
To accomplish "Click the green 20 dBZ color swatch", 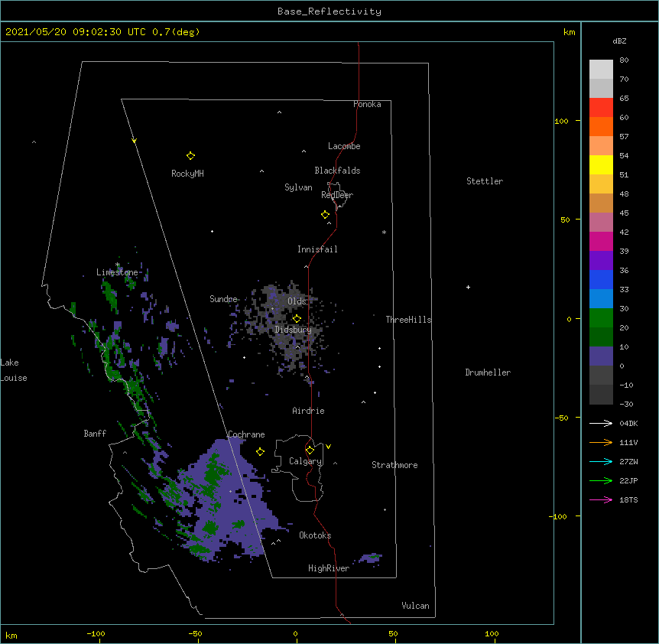I will (601, 318).
